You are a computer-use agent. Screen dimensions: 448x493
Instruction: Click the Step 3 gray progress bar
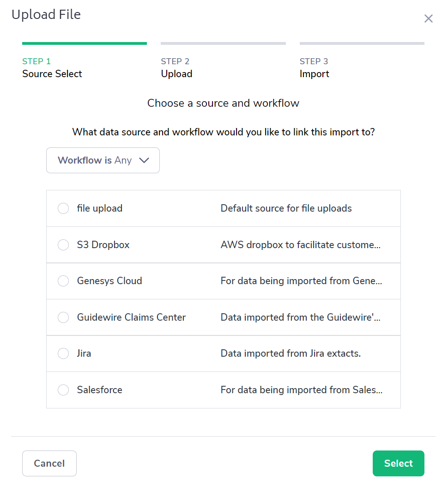(x=362, y=43)
